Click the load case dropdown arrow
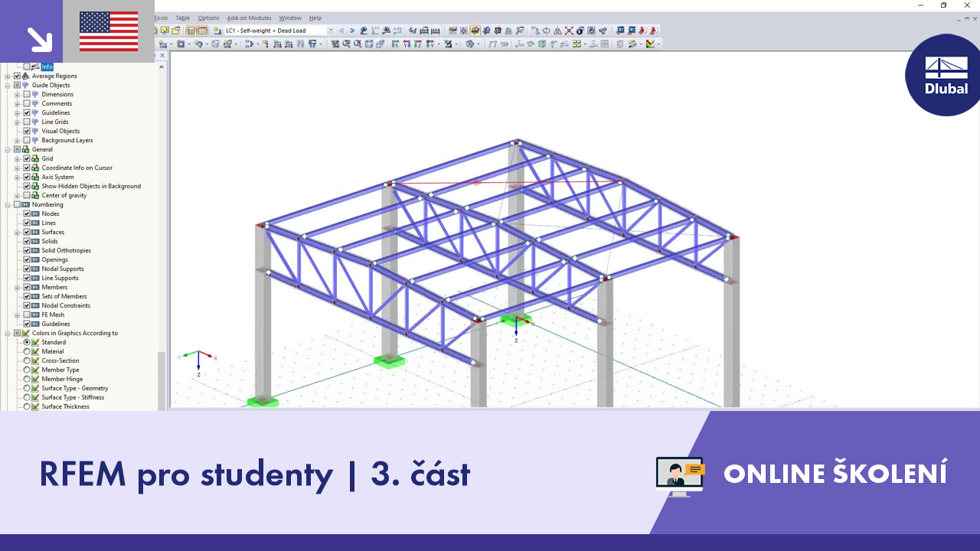The width and height of the screenshot is (980, 551). point(331,31)
